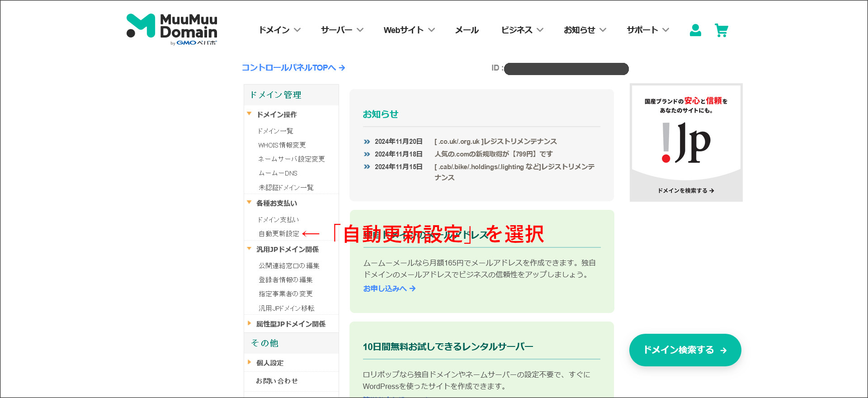Click the MuuMuu Domain logo

pyautogui.click(x=172, y=29)
